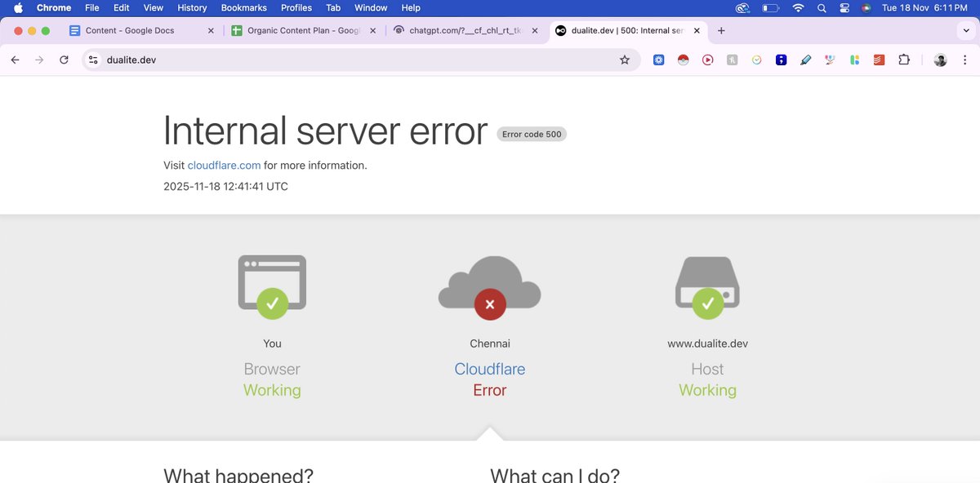Open the red Todoist extension icon
This screenshot has height=483, width=980.
(x=880, y=60)
